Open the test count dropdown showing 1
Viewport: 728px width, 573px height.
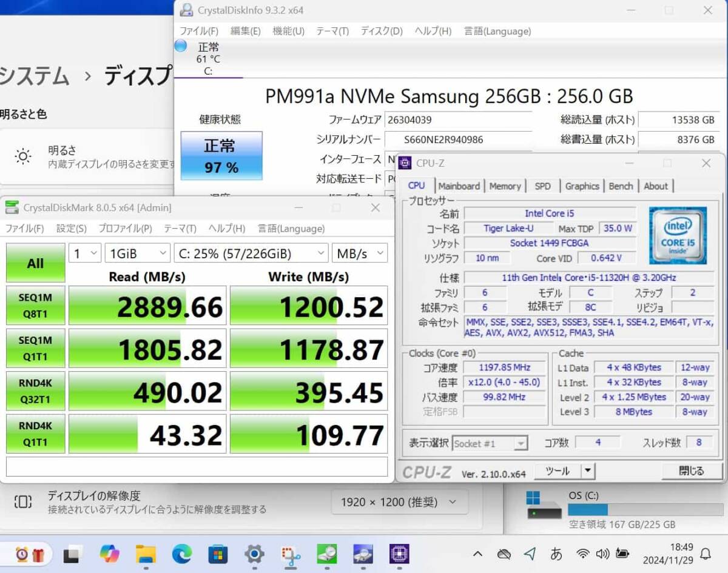(x=84, y=253)
